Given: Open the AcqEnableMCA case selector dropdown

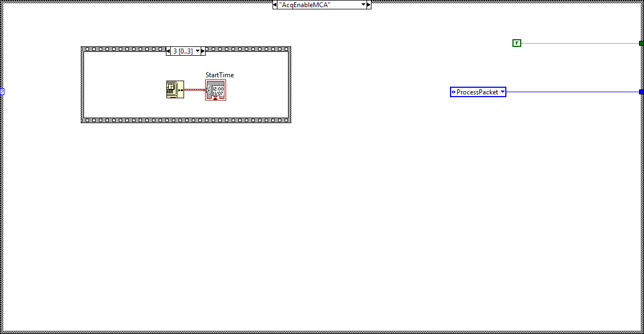Looking at the screenshot, I should tap(363, 4).
